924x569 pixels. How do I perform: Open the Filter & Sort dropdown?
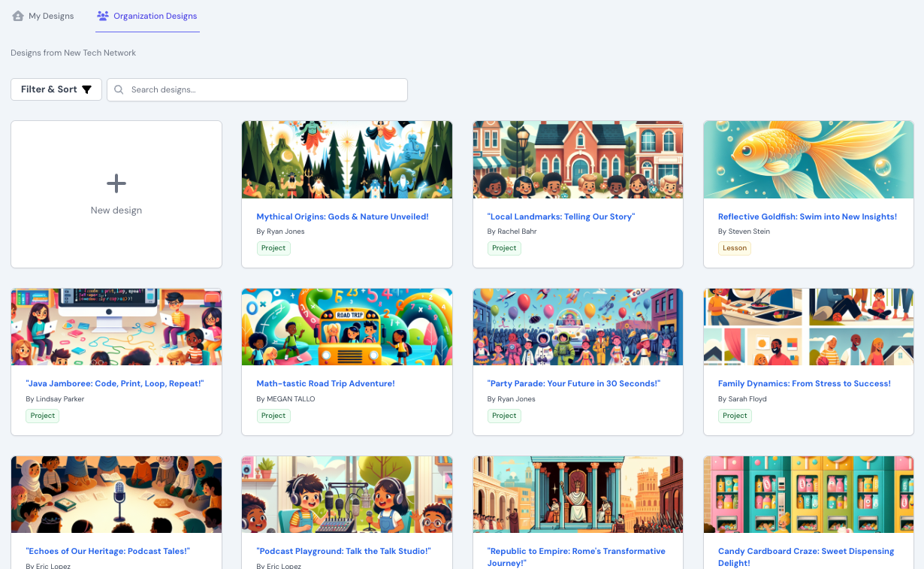pos(56,89)
